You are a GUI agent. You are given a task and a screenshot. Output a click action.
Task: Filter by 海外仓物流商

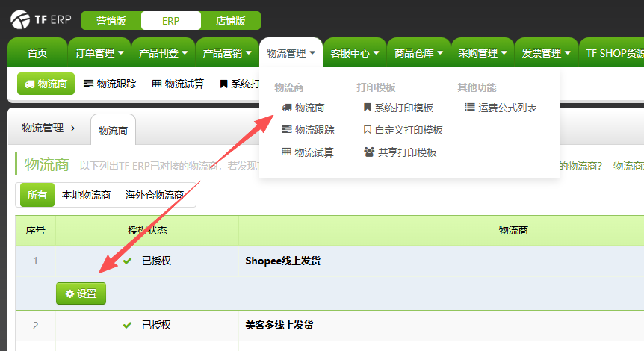[155, 195]
